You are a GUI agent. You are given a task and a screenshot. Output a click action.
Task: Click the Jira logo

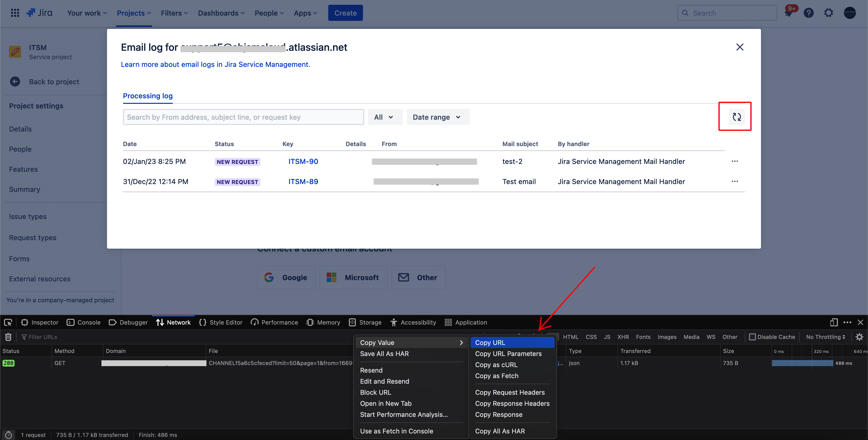click(x=39, y=13)
